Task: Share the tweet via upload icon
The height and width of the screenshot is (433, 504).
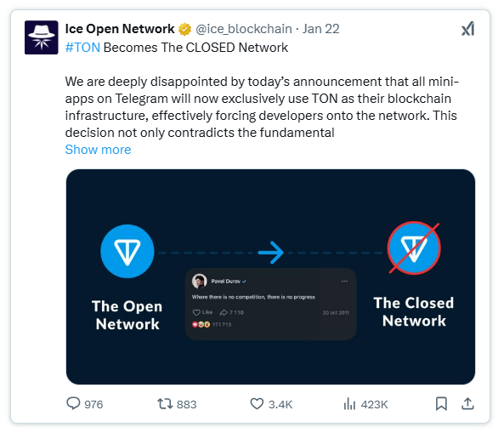Action: (x=467, y=403)
